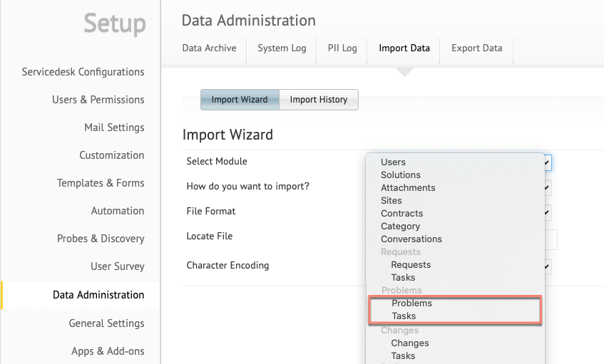Select Solutions in the module list

[x=400, y=175]
